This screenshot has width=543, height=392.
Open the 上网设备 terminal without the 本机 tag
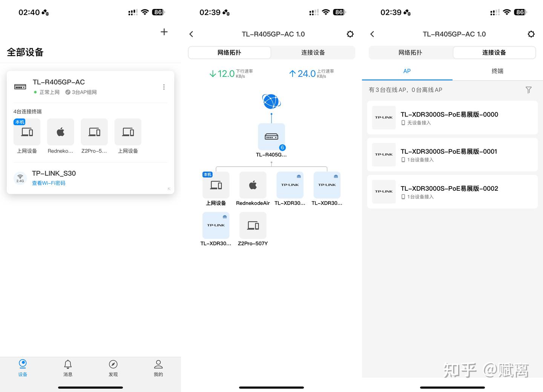[x=128, y=132]
